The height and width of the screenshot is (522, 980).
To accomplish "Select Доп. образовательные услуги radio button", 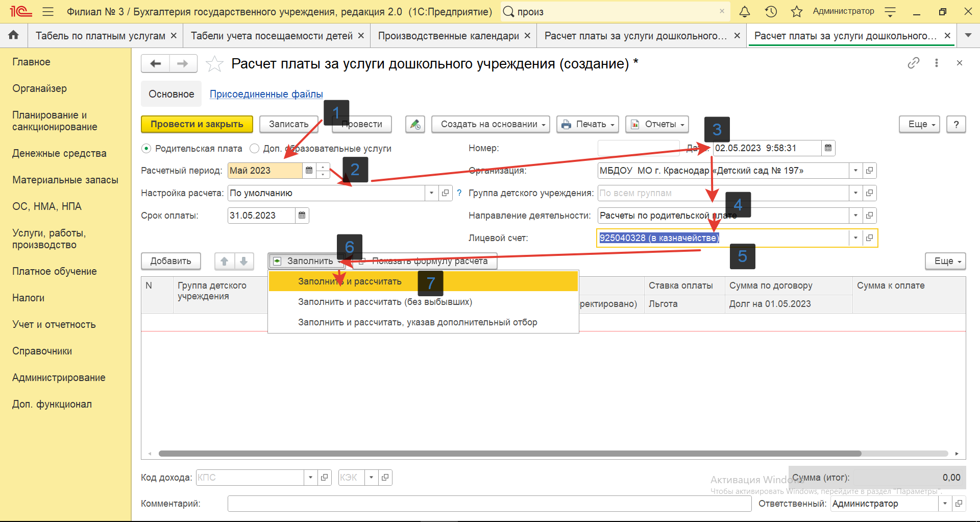I will 254,149.
